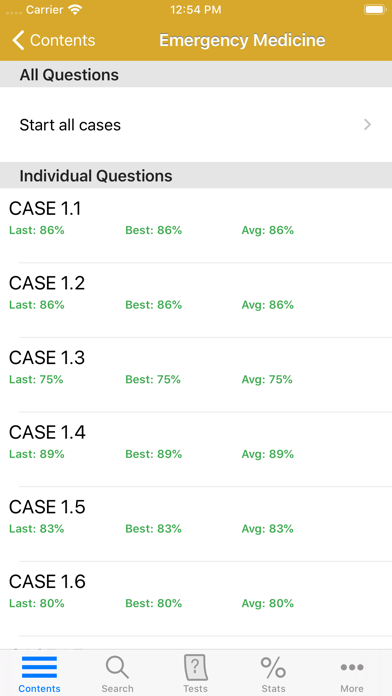This screenshot has width=392, height=696.
Task: Open CASE 1.3 question
Action: (x=196, y=374)
